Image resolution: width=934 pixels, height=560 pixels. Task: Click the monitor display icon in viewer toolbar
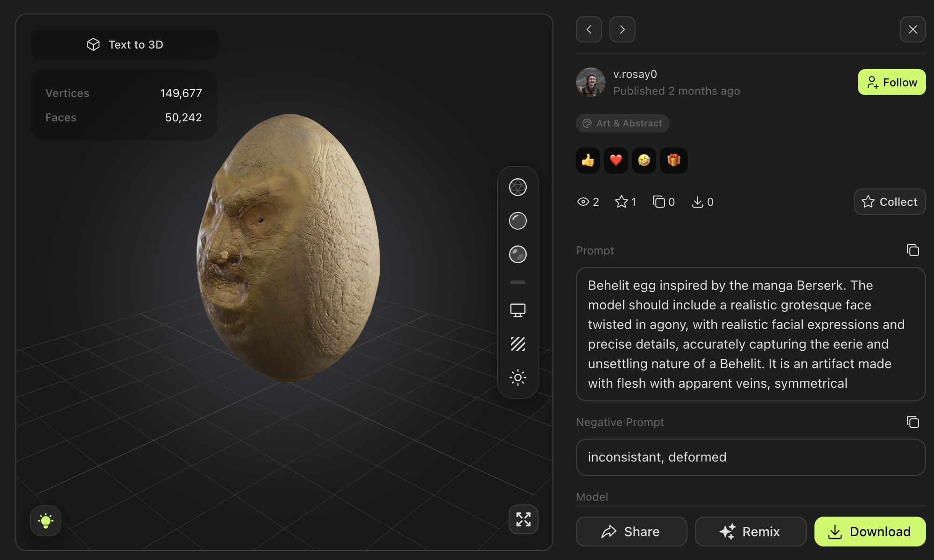coord(517,310)
